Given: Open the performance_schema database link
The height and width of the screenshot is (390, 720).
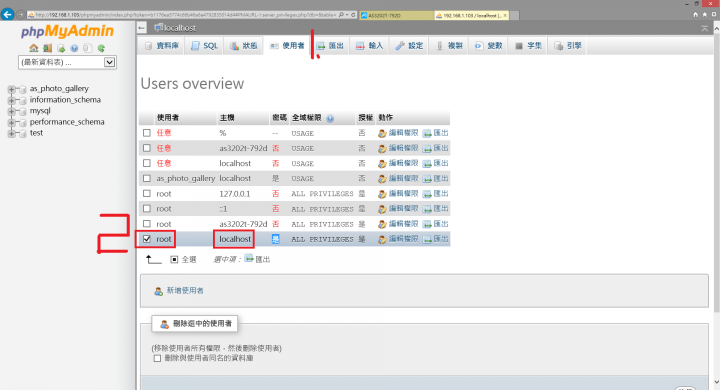Looking at the screenshot, I should point(67,122).
